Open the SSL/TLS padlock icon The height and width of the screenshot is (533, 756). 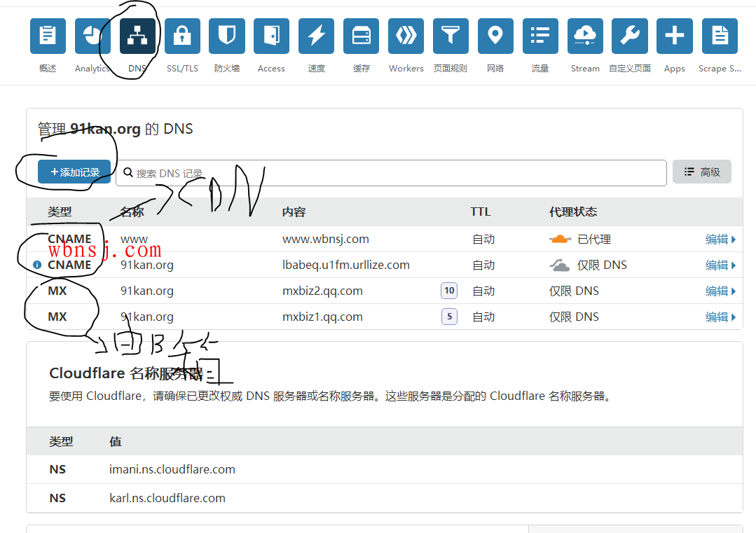[182, 36]
